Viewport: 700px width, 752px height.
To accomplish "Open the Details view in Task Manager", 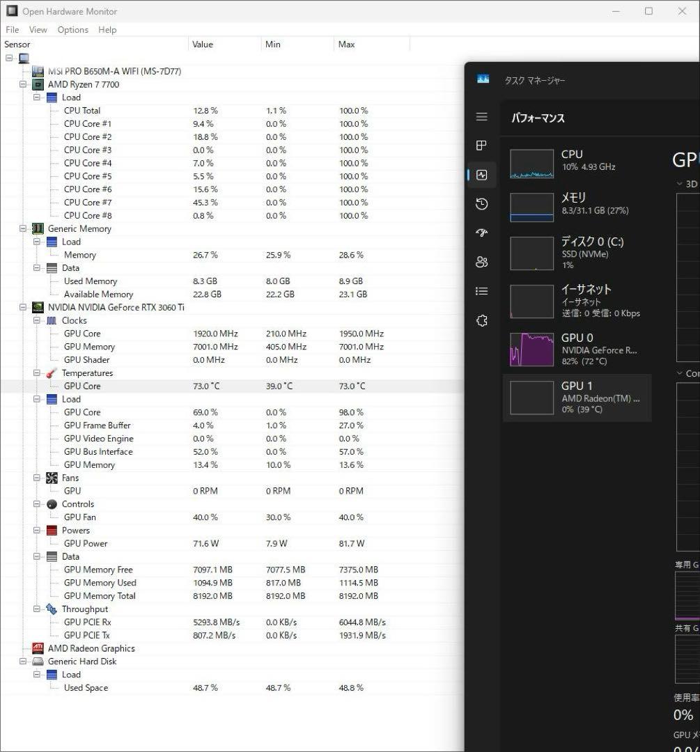I will (x=481, y=290).
